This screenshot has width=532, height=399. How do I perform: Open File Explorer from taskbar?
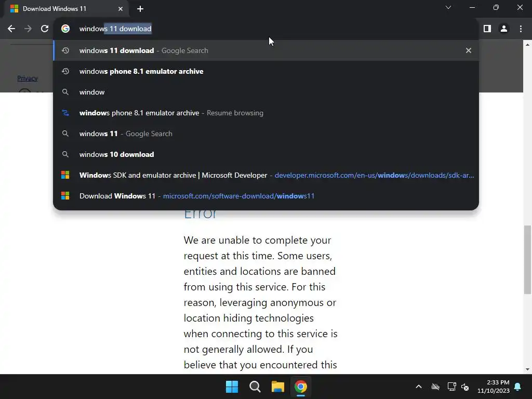[278, 387]
